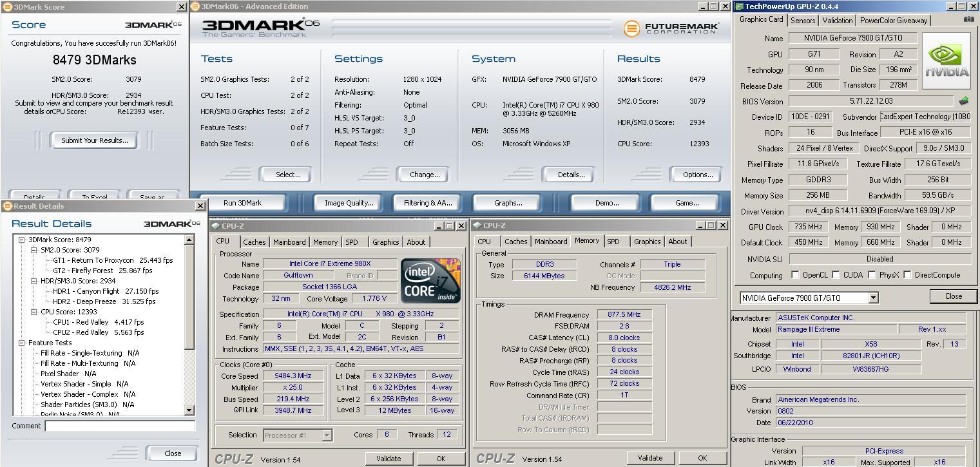Collapse the 3DMark Score: 8479 tree node
This screenshot has height=467, width=980.
click(x=21, y=240)
